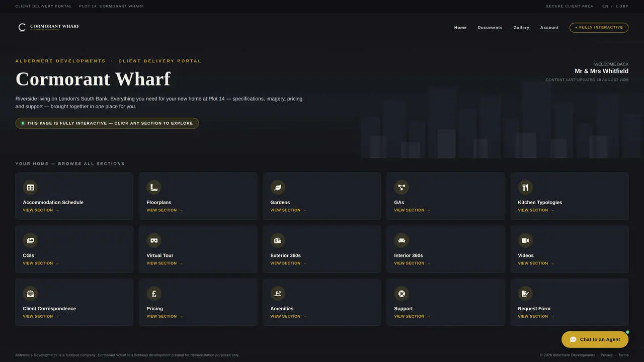Click View Section under Support
The height and width of the screenshot is (362, 644).
(x=412, y=316)
